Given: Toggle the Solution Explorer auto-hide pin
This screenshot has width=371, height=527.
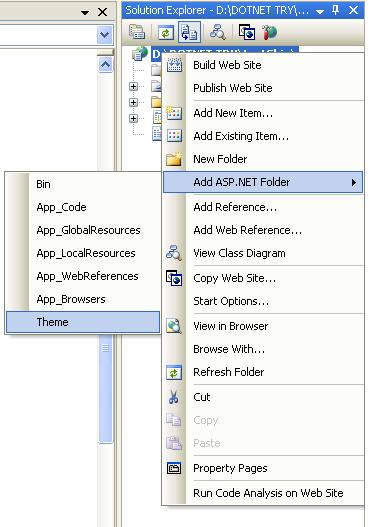Looking at the screenshot, I should 335,10.
